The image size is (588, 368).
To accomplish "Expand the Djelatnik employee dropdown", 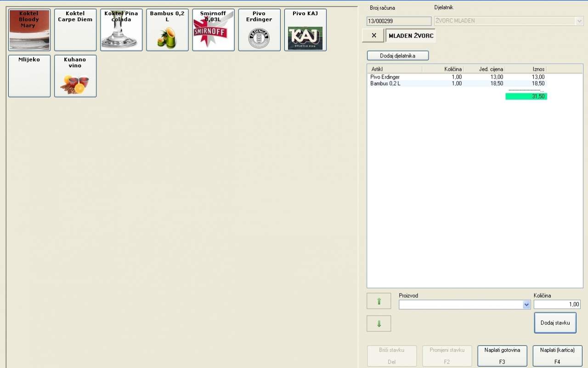I will coord(579,21).
